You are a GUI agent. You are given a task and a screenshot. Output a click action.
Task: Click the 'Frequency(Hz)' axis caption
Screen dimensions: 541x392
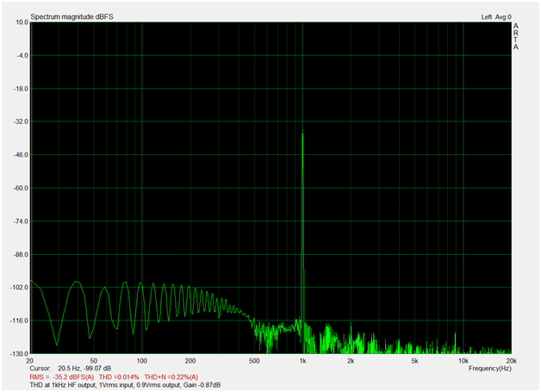[x=490, y=368]
